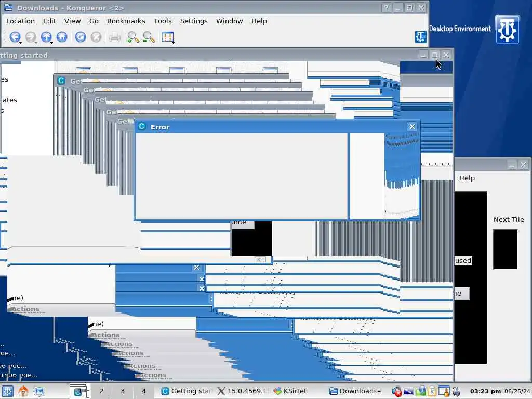This screenshot has height=399, width=532.
Task: Open the Forward history dropdown arrow
Action: coord(36,43)
